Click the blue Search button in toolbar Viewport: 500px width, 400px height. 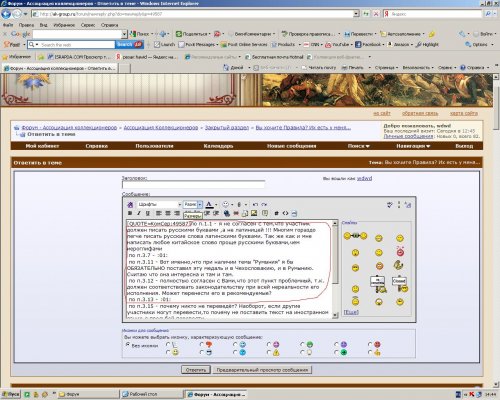129,44
